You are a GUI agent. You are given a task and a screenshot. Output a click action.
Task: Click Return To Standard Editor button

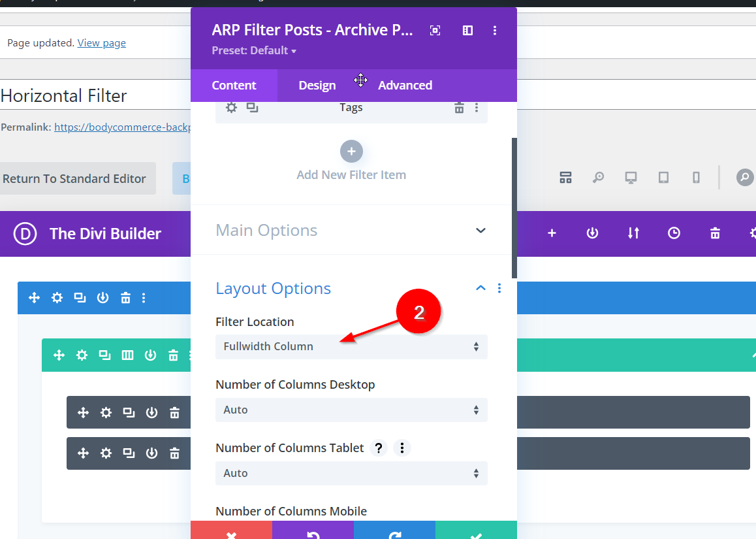74,178
